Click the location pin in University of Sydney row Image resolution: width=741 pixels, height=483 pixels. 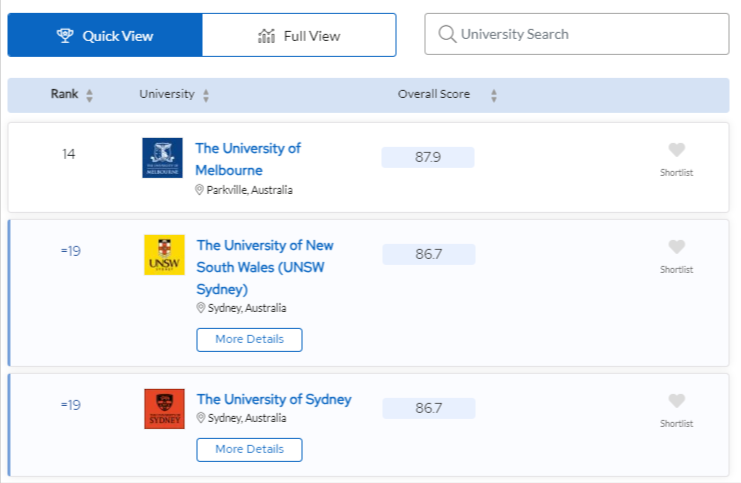click(x=201, y=418)
